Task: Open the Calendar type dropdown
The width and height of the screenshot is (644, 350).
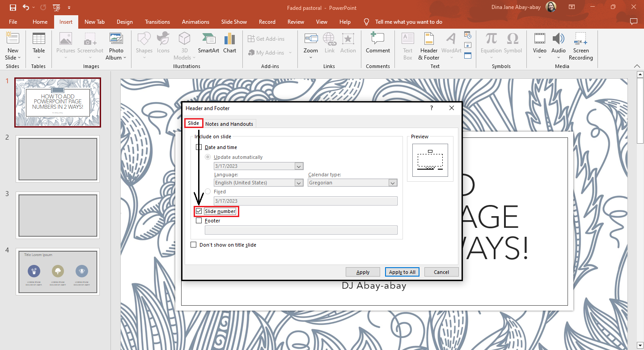Action: (392, 183)
